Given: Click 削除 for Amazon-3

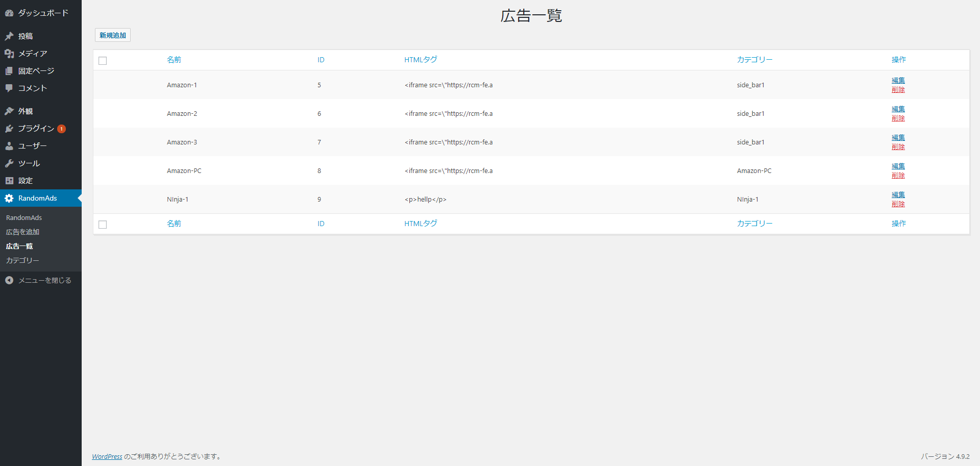Looking at the screenshot, I should point(898,146).
